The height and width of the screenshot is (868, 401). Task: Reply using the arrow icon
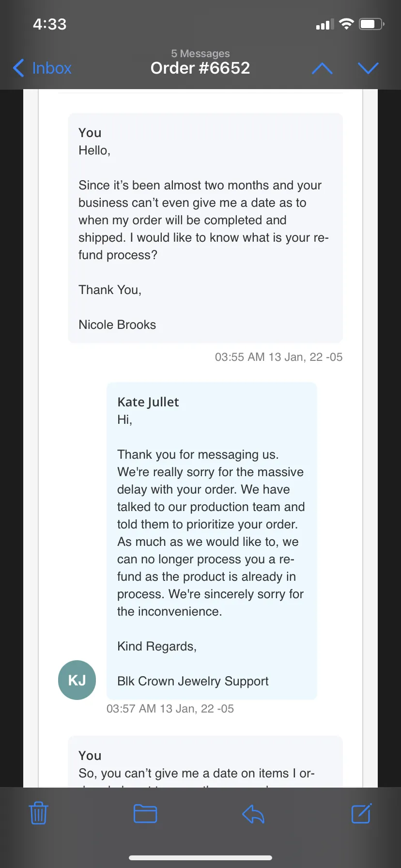(253, 814)
